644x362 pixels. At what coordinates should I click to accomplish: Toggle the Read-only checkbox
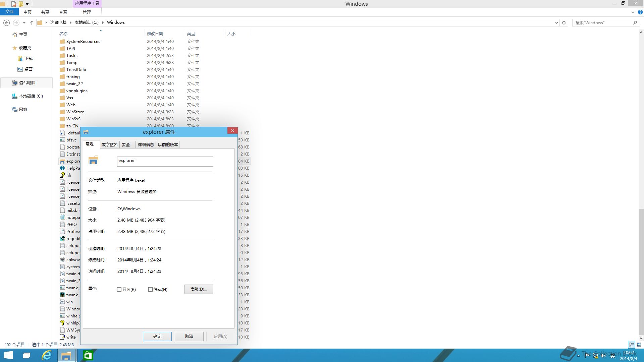(x=119, y=290)
